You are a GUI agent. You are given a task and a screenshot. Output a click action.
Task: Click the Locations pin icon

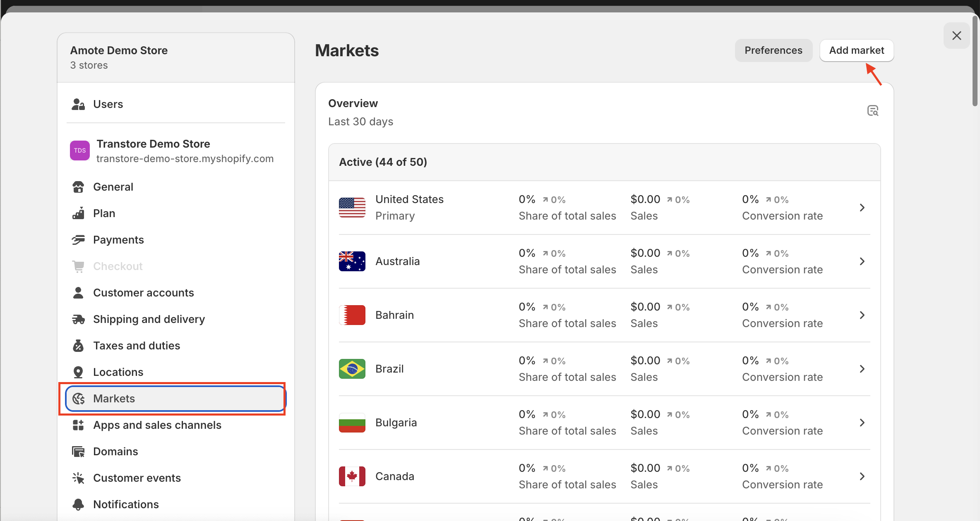pyautogui.click(x=78, y=372)
